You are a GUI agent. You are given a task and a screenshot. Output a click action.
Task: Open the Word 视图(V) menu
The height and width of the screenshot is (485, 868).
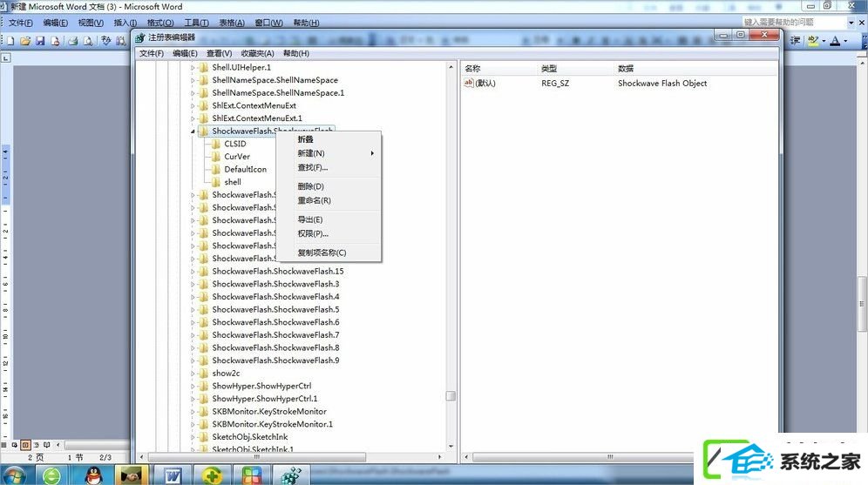click(91, 23)
